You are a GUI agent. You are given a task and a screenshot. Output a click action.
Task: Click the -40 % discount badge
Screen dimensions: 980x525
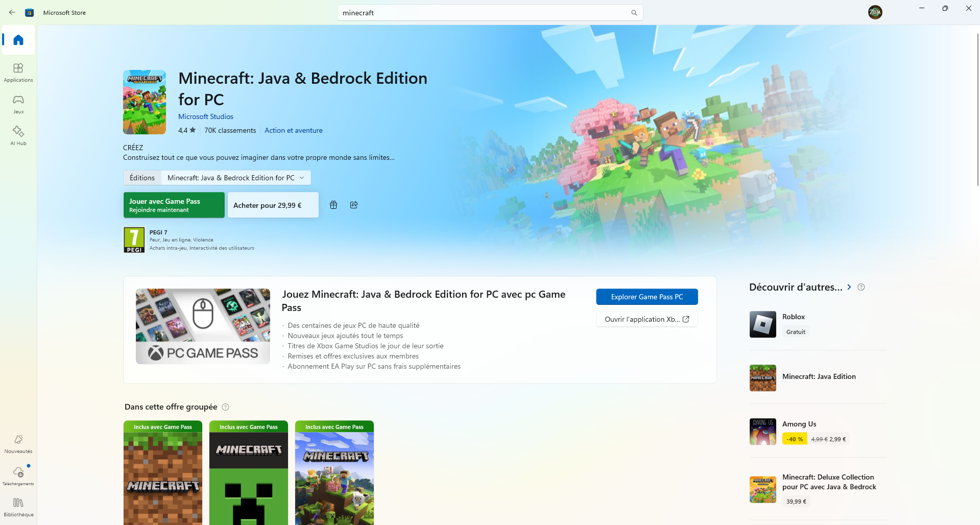pos(795,439)
